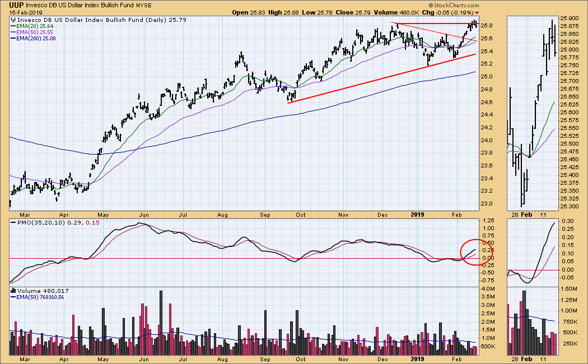This screenshot has height=364, width=588.
Task: Click the Oct label on the time axis
Action: point(301,214)
